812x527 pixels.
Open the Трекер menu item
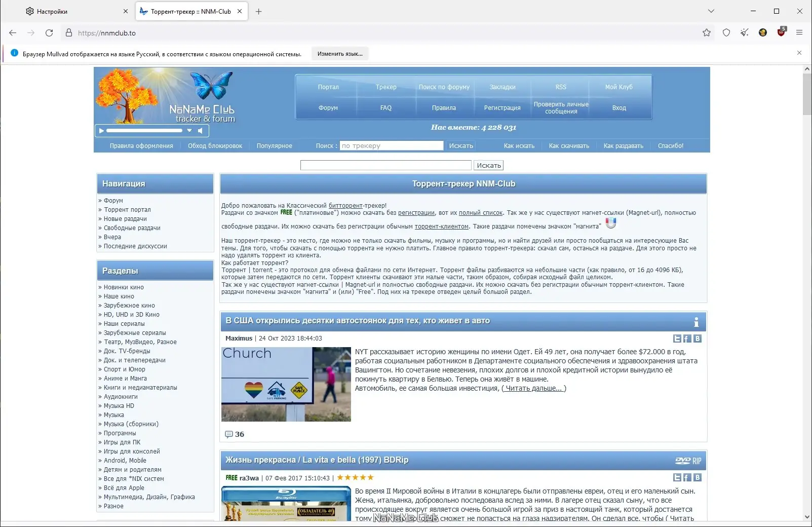386,87
